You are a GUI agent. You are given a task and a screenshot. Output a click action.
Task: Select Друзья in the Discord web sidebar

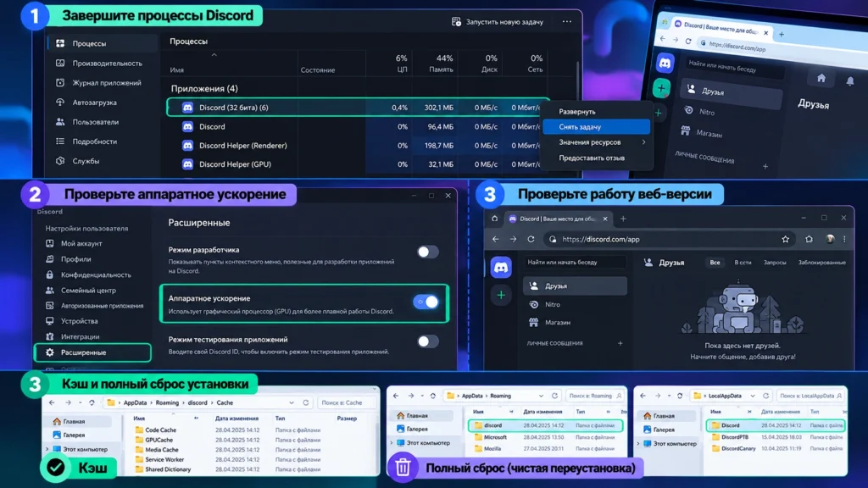coord(576,286)
